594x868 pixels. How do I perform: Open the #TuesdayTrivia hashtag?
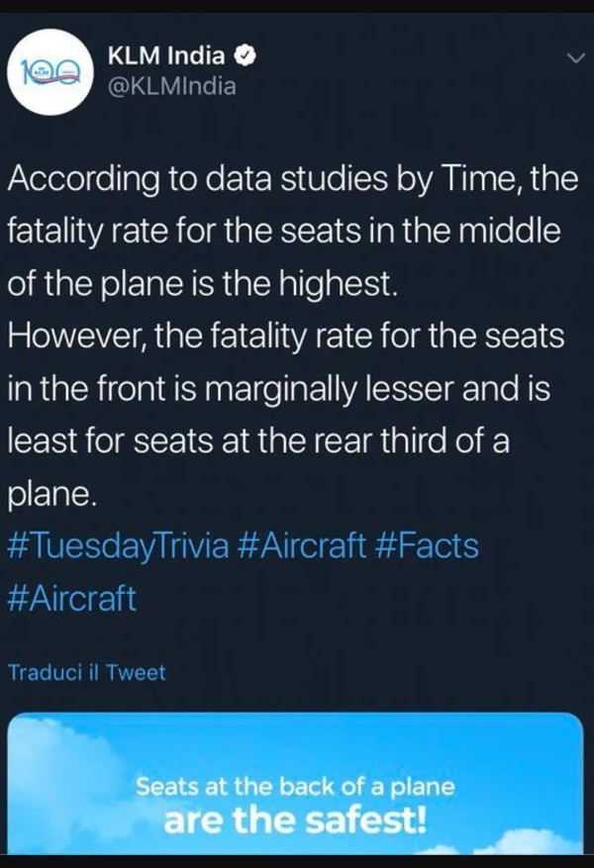tap(118, 545)
